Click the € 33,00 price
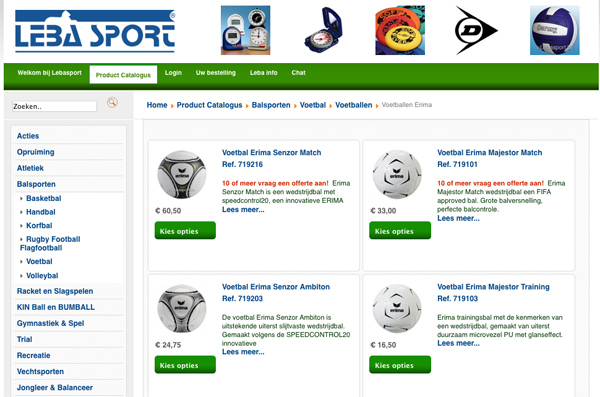600x397 pixels. pyautogui.click(x=383, y=211)
